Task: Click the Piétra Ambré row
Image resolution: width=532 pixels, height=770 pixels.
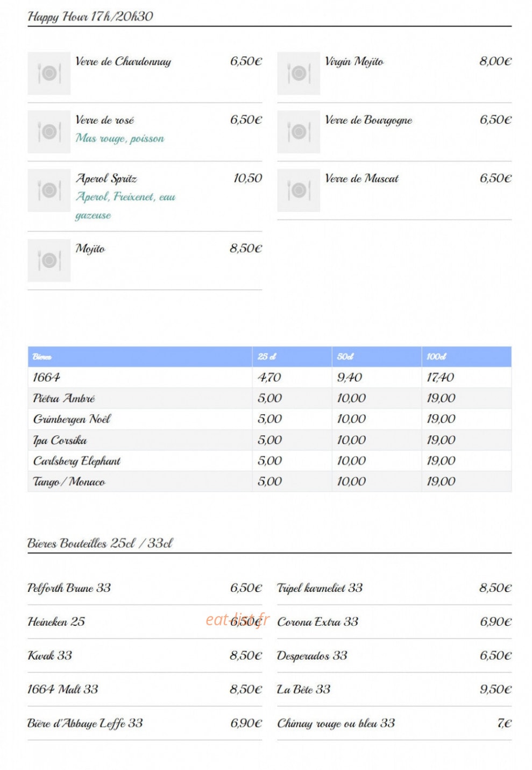Action: pos(269,398)
